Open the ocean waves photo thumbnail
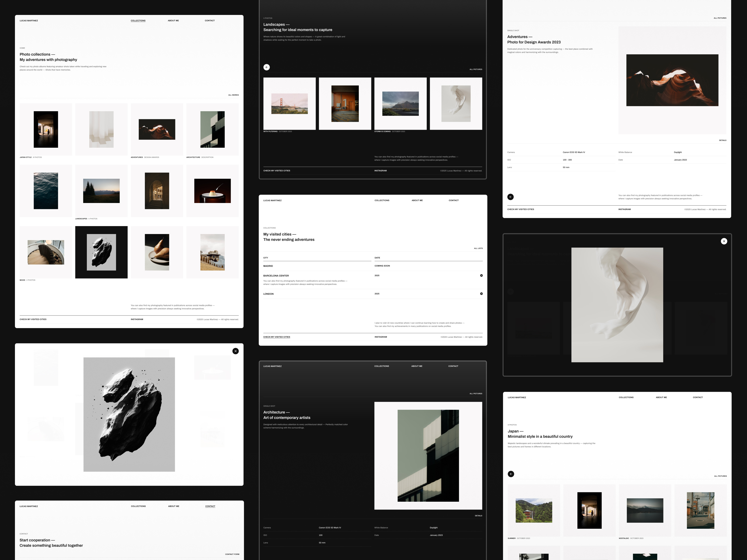This screenshot has width=747, height=560. coord(46,191)
